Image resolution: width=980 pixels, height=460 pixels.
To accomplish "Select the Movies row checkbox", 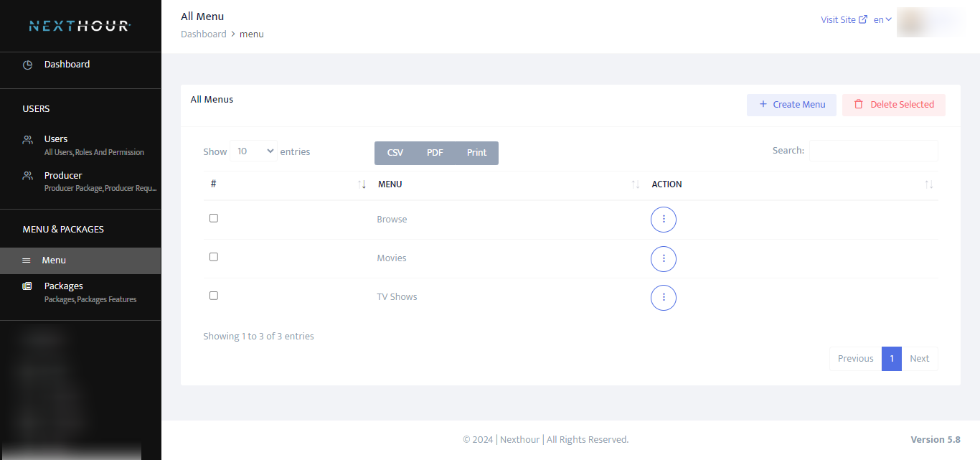I will (x=213, y=256).
